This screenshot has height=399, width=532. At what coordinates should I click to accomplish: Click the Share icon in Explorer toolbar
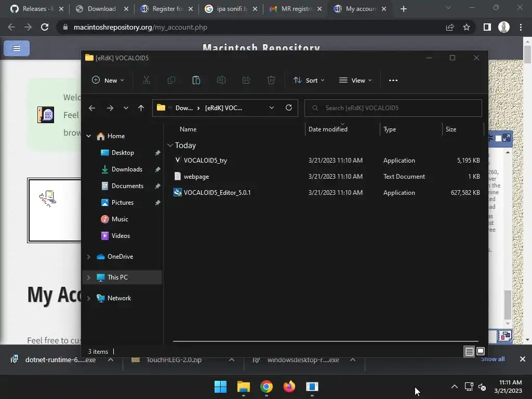click(x=246, y=81)
